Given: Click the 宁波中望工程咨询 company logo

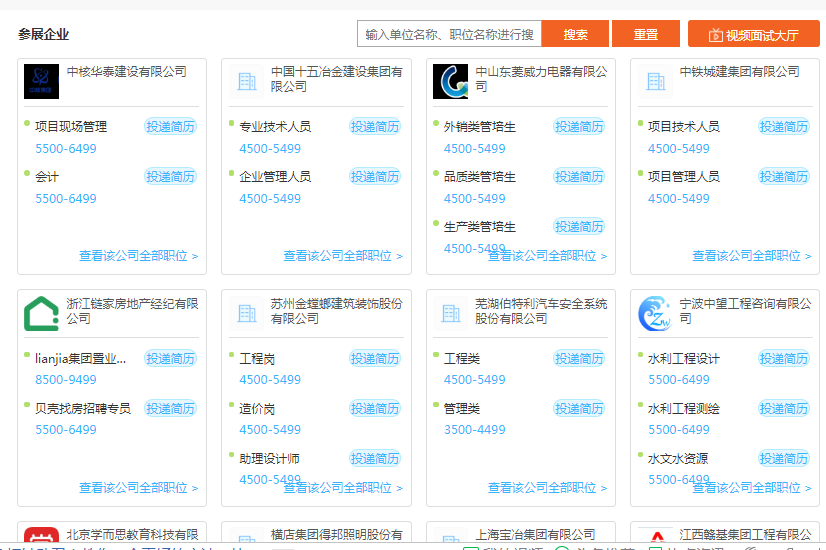Looking at the screenshot, I should [x=655, y=313].
